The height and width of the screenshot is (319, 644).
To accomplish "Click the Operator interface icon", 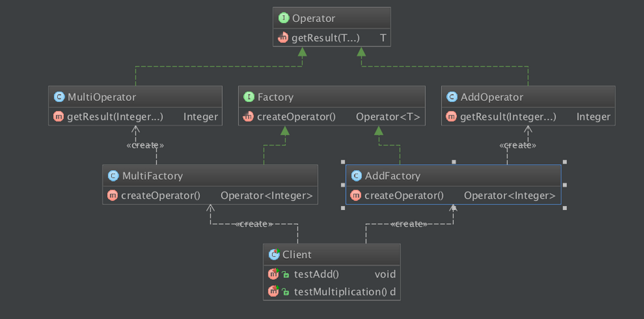I will tap(283, 19).
